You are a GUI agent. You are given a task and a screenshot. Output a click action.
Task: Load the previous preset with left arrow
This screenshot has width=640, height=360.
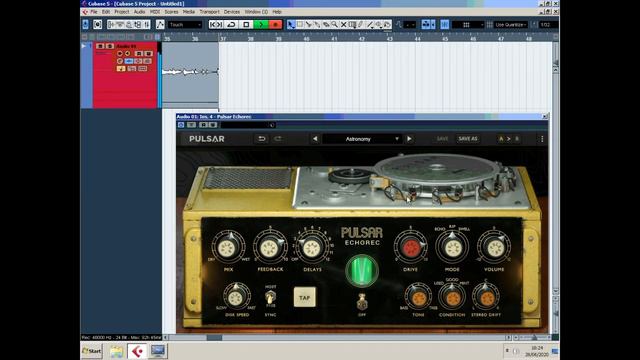[x=315, y=139]
